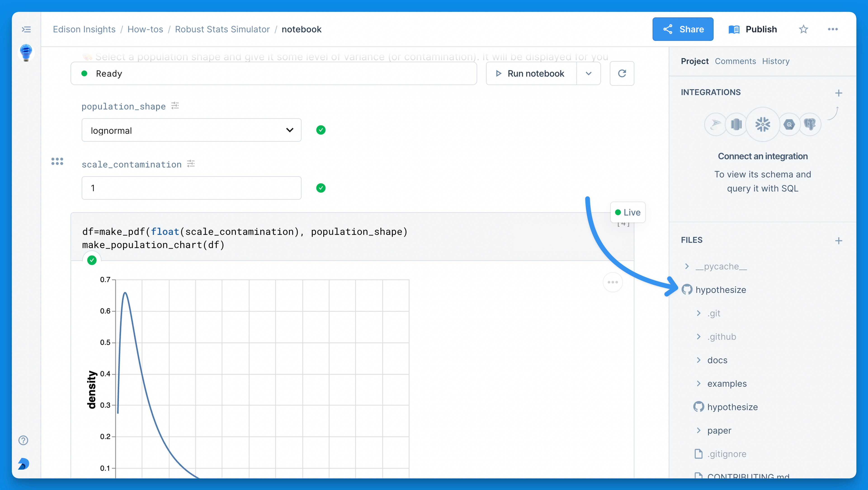Click the green check beside lognormal dropdown

pos(321,130)
